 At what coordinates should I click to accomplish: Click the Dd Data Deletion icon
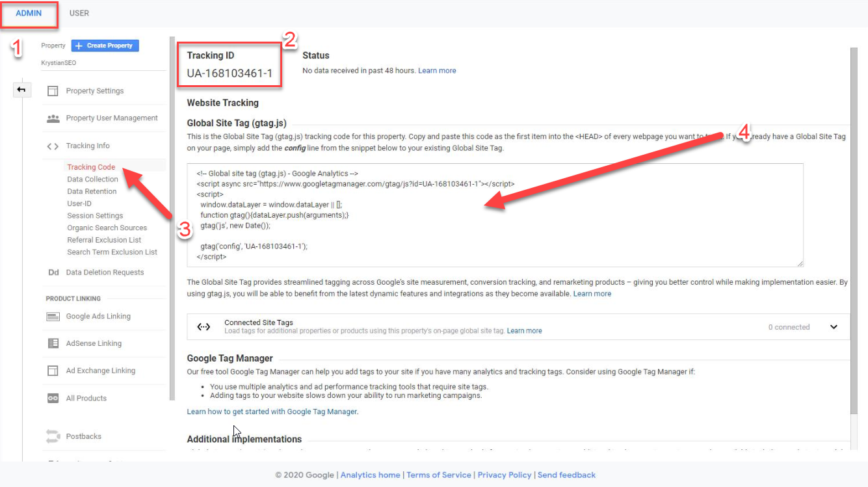53,272
